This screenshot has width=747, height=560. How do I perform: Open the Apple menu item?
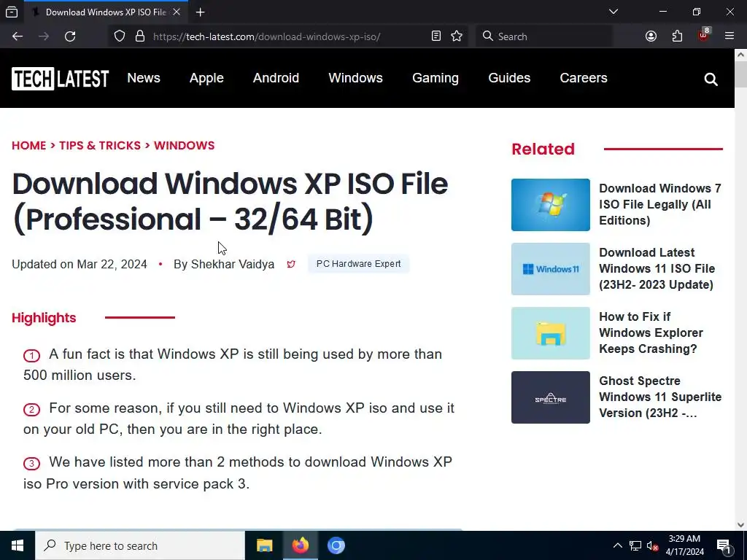tap(206, 78)
